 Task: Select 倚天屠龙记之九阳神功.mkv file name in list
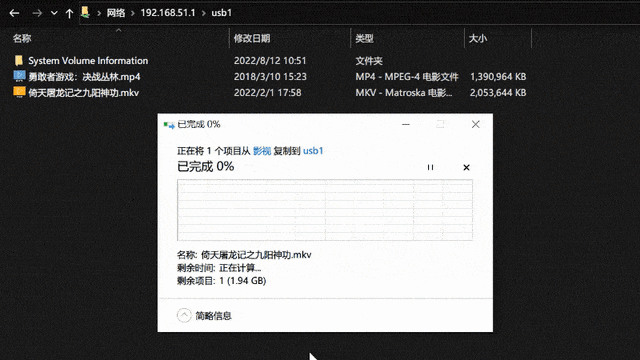point(84,93)
